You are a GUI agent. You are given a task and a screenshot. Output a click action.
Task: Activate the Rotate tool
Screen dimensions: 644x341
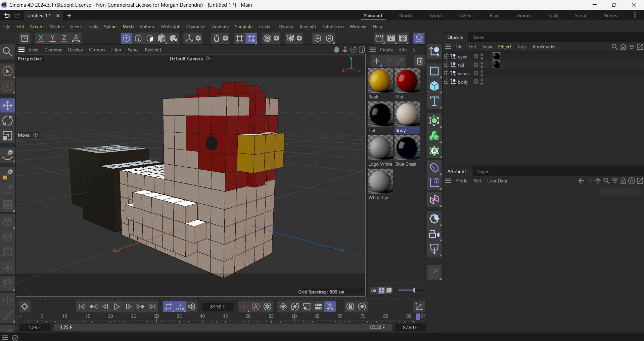pyautogui.click(x=7, y=121)
